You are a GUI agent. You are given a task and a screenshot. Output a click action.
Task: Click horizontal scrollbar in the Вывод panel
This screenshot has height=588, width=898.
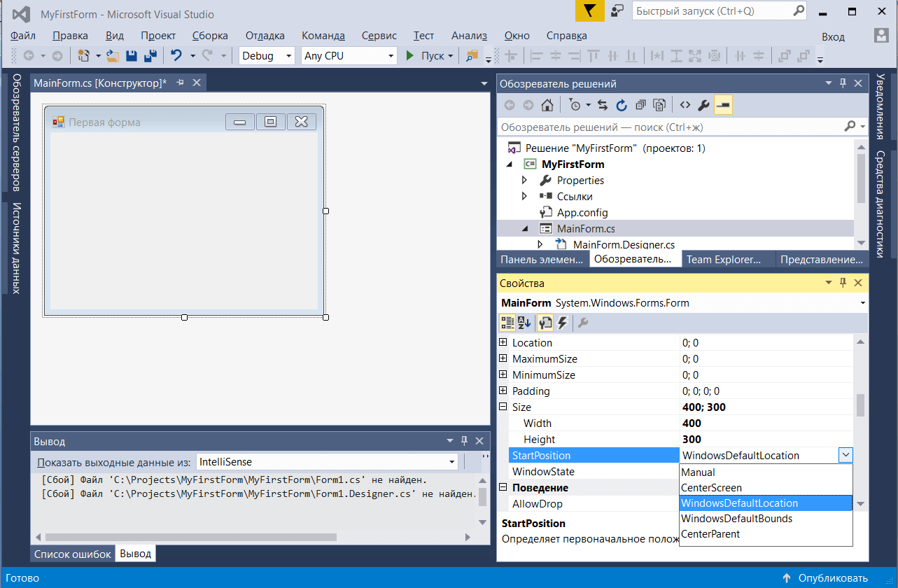[x=191, y=538]
